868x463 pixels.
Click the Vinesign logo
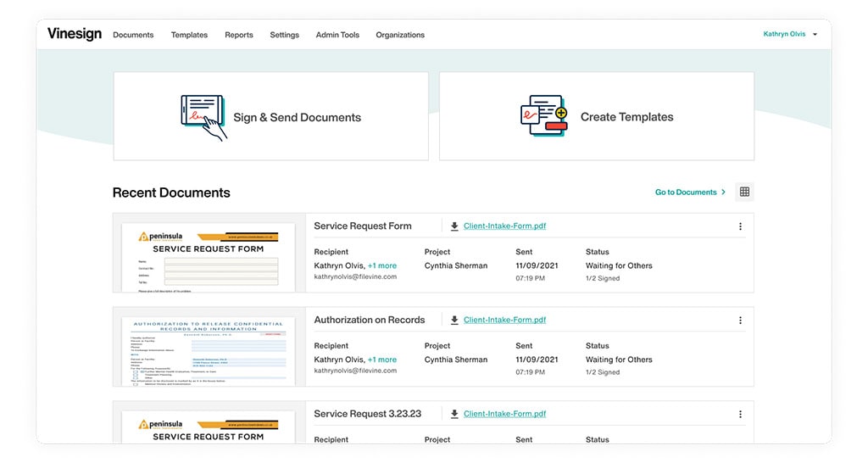pos(75,34)
